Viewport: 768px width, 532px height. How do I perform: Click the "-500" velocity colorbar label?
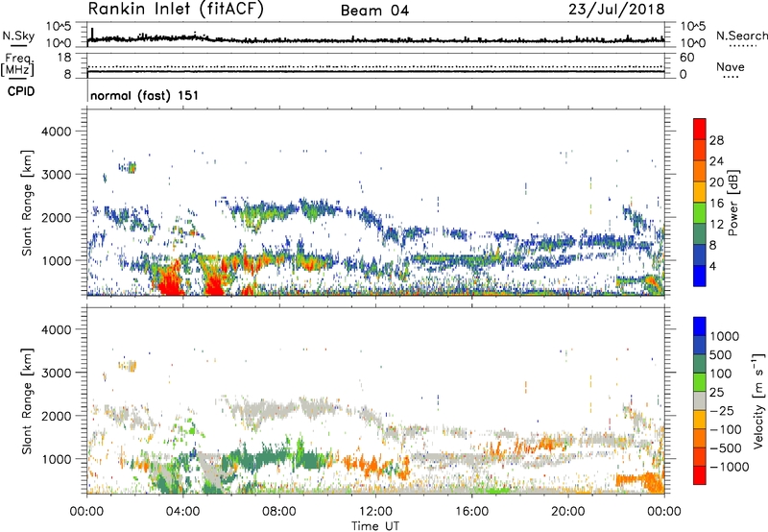pyautogui.click(x=726, y=447)
